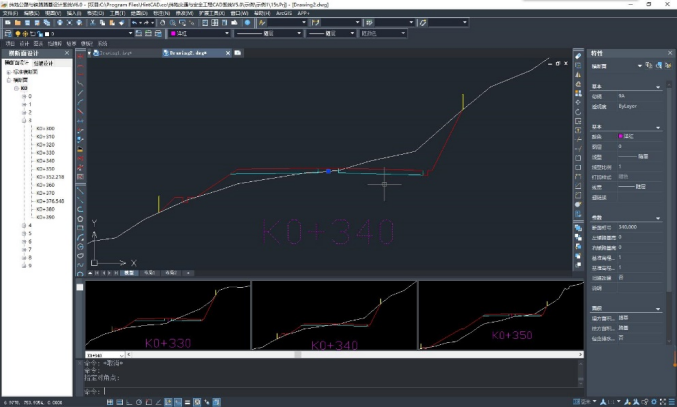Toggle the layer on/off lightbulb icon
This screenshot has width=677, height=407.
pos(17,33)
